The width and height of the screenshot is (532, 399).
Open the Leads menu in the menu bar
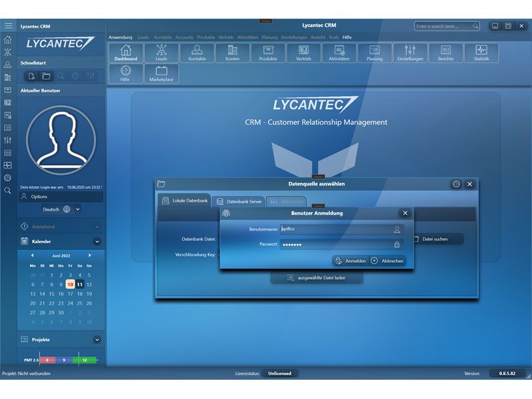click(143, 37)
